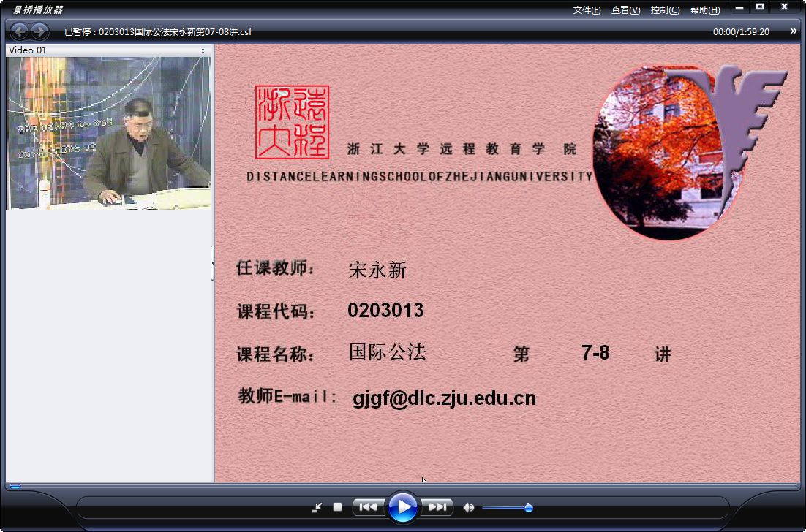This screenshot has width=806, height=532.
Task: Open the 控制(C) menu
Action: point(665,10)
